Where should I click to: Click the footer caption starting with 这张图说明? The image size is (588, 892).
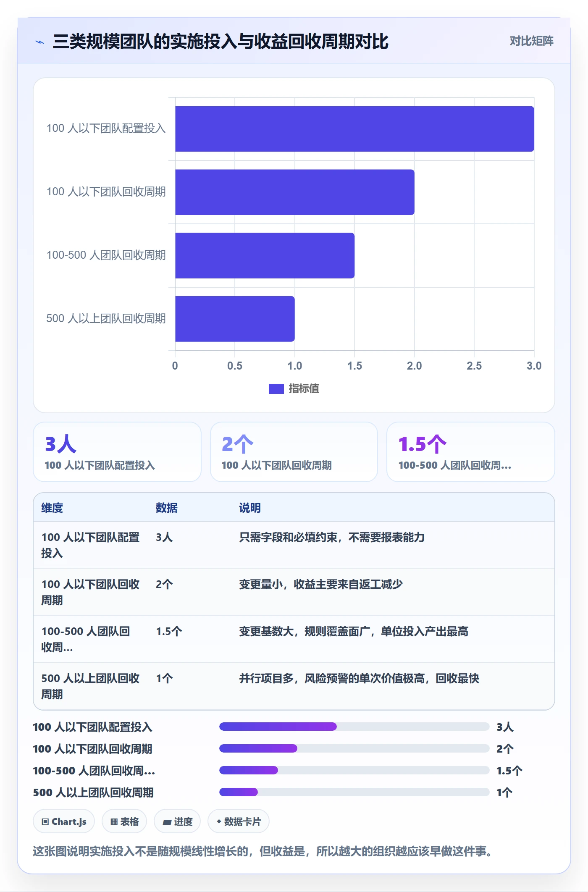click(262, 851)
